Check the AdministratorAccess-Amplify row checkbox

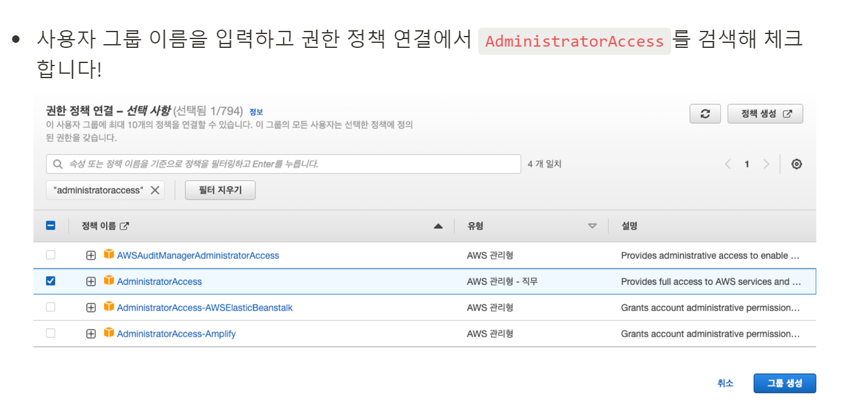[50, 333]
